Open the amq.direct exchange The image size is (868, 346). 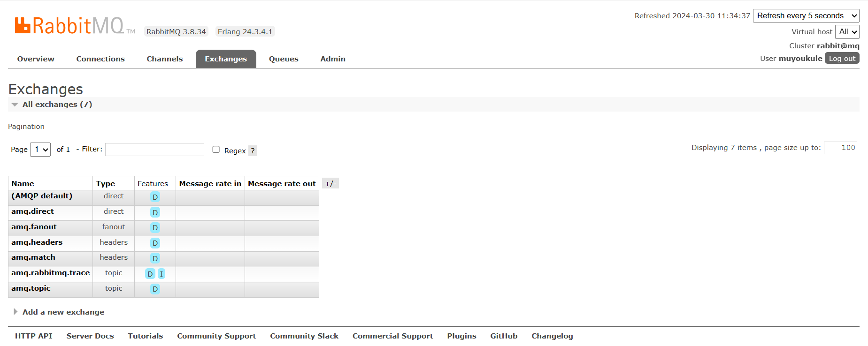point(32,211)
